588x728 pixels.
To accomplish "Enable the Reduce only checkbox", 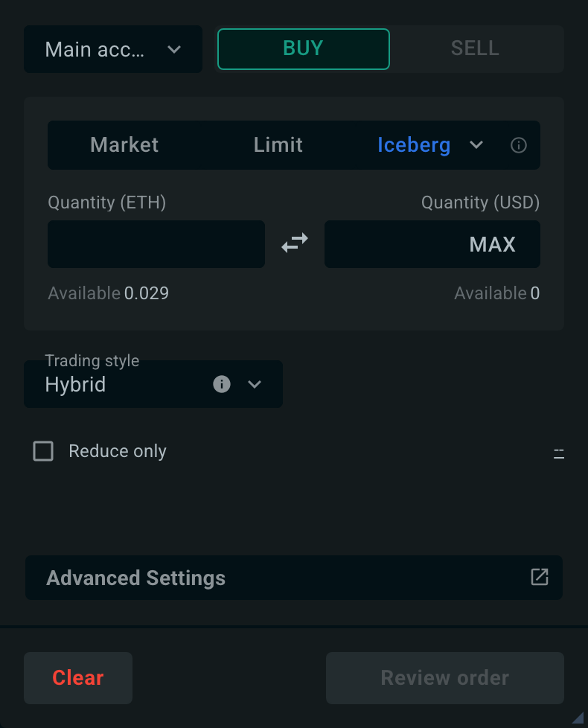I will tap(43, 451).
